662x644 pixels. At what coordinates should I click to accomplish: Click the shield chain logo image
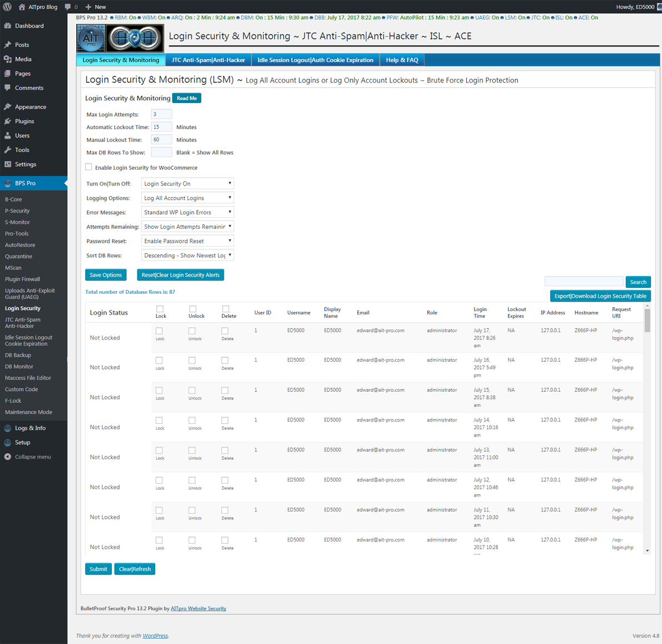(135, 38)
